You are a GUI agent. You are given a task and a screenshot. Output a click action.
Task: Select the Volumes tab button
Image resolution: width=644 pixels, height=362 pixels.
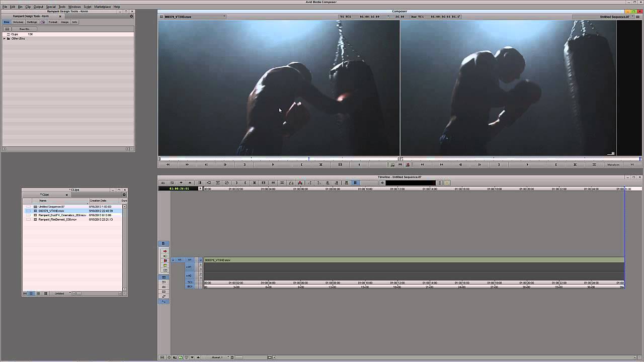click(x=18, y=22)
